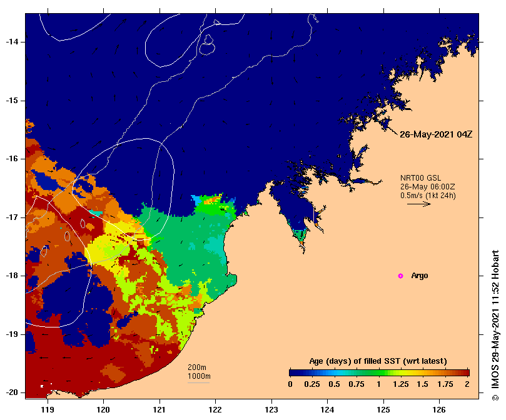Click the magenta Argo marker symbol
506x420 pixels.
click(400, 276)
